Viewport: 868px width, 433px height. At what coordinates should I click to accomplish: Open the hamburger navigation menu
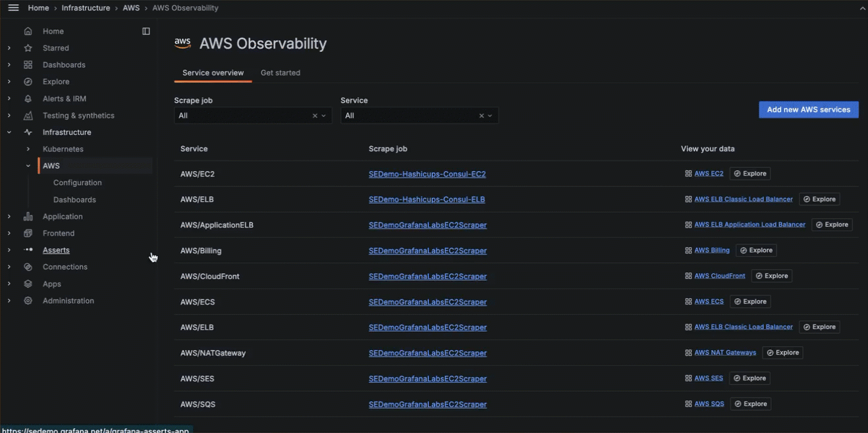click(x=13, y=8)
